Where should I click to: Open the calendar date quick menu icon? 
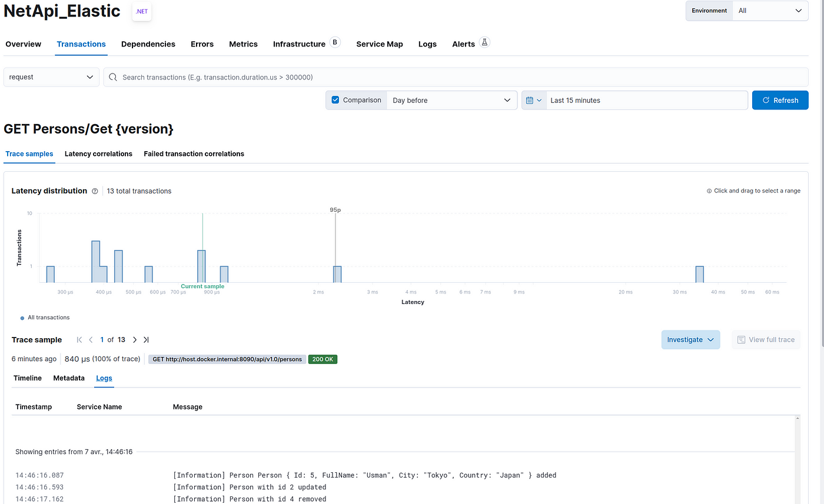(534, 101)
